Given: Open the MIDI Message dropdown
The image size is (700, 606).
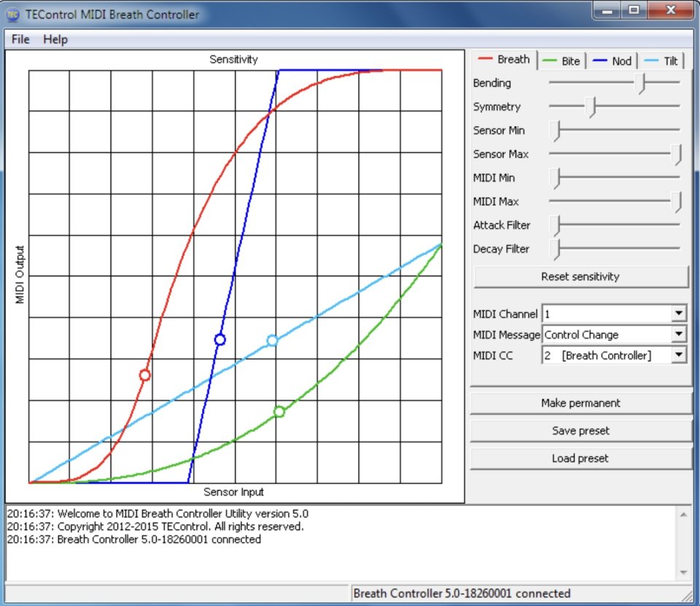Looking at the screenshot, I should (x=679, y=334).
